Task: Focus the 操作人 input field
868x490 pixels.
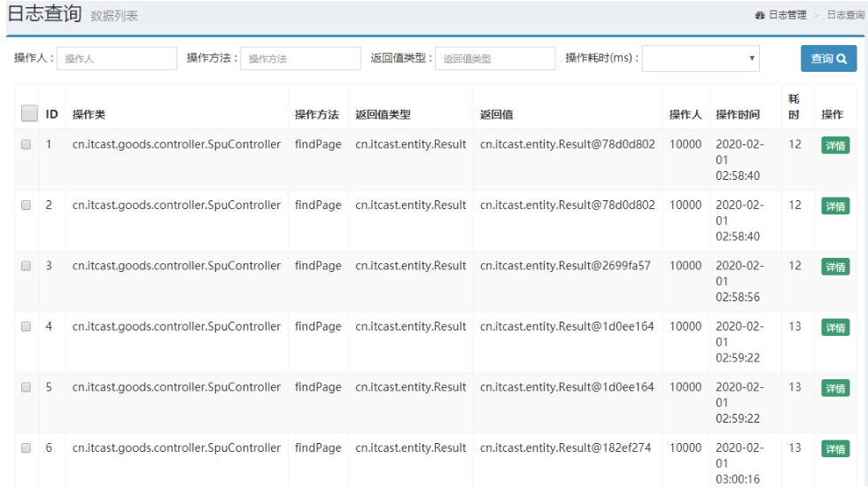Action: [x=117, y=58]
